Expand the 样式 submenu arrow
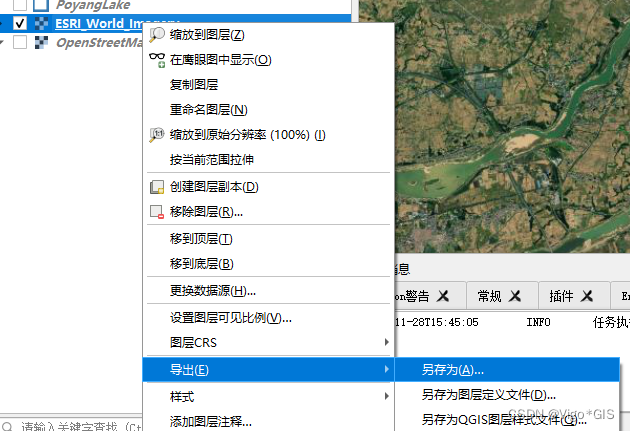Image resolution: width=630 pixels, height=431 pixels. (x=386, y=396)
